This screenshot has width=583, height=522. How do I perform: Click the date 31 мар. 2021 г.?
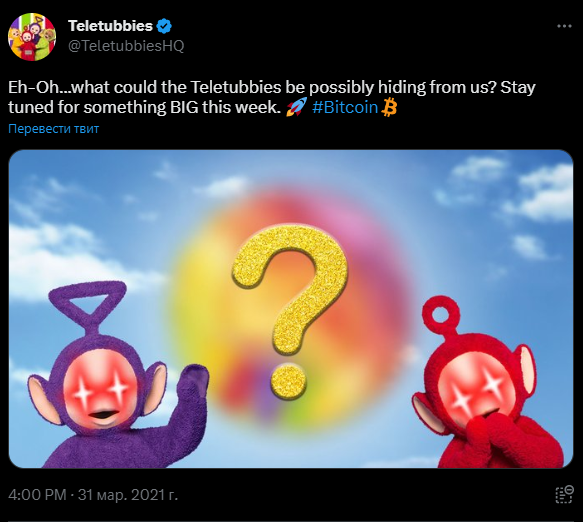(128, 495)
